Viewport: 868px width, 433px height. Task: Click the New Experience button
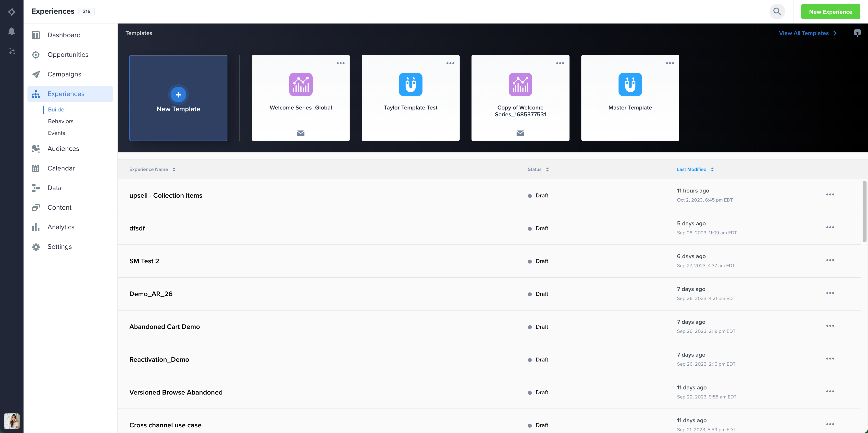coord(830,12)
